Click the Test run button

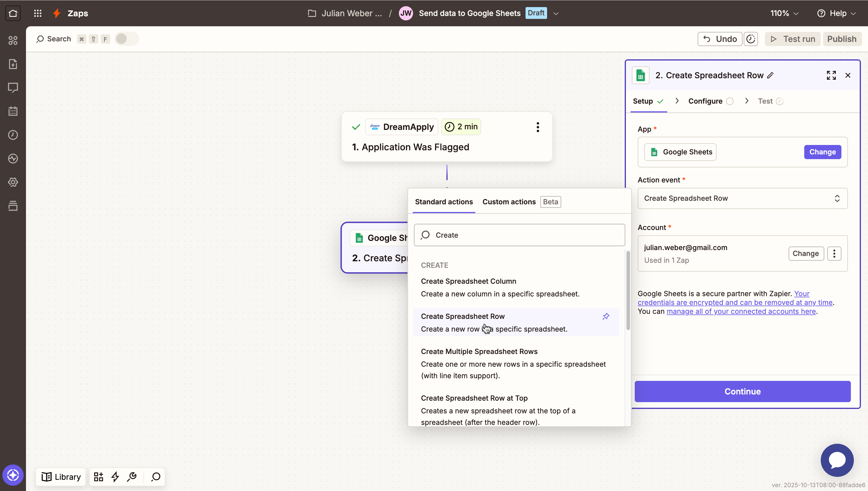792,39
